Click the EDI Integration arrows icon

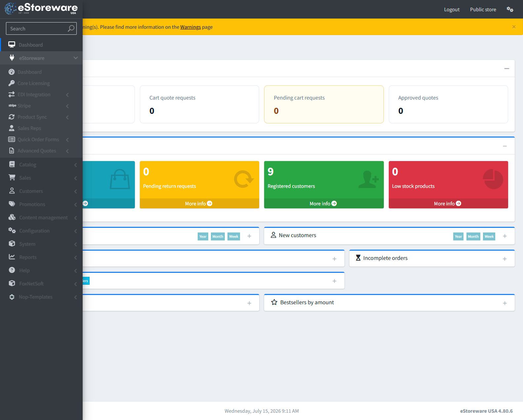(x=12, y=94)
